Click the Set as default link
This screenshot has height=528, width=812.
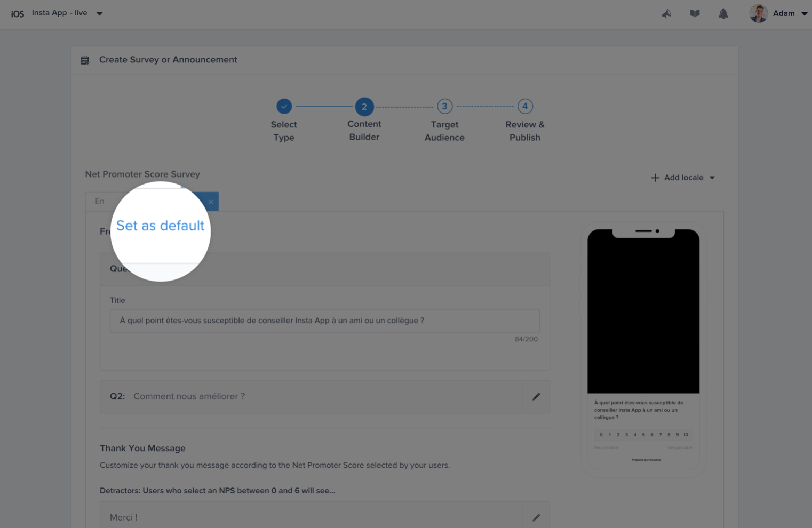pyautogui.click(x=160, y=226)
